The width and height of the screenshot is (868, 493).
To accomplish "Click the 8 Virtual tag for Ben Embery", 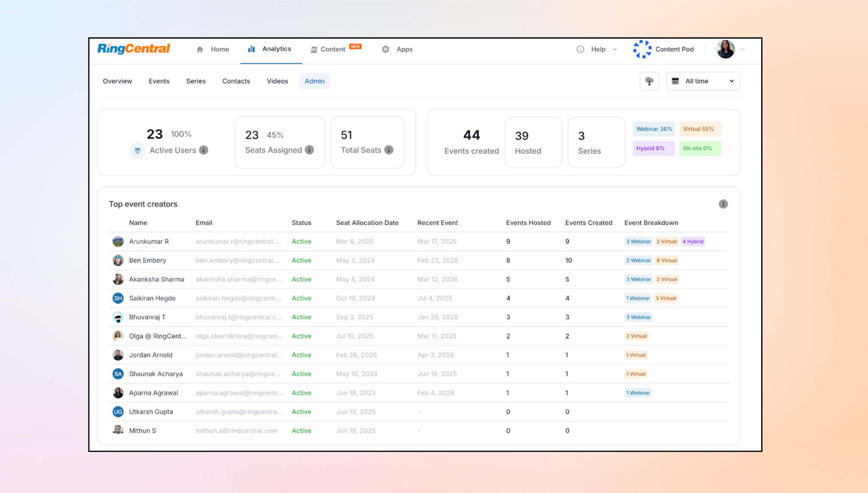I will [666, 260].
